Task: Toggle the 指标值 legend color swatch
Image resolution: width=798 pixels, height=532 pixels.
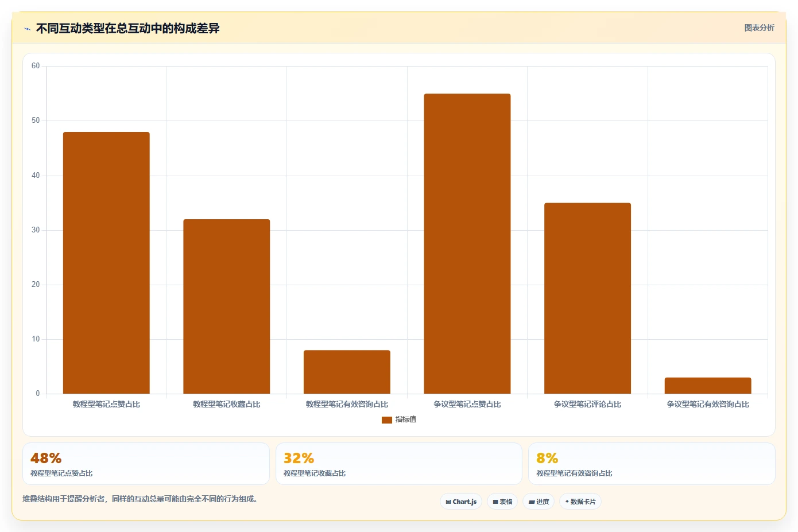Action: tap(386, 420)
